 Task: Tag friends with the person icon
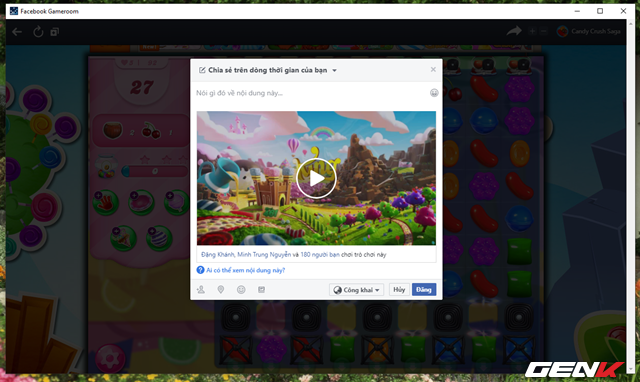coord(201,290)
